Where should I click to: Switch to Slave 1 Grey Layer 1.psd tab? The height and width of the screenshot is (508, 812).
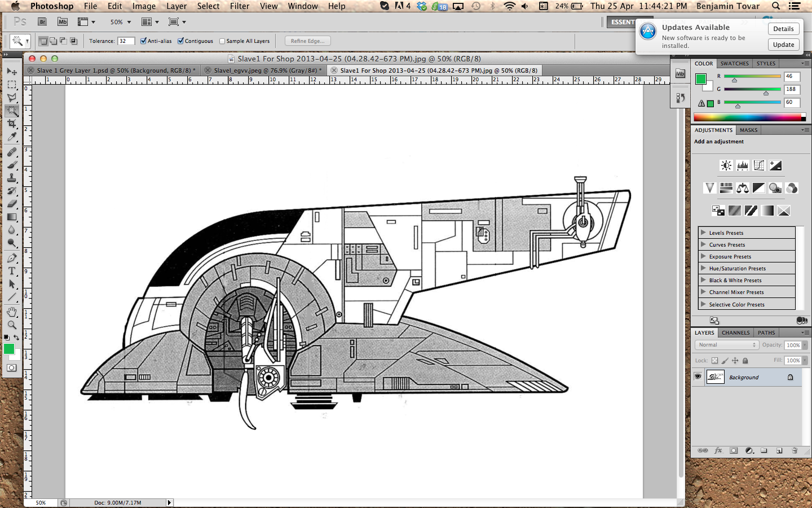click(x=113, y=71)
